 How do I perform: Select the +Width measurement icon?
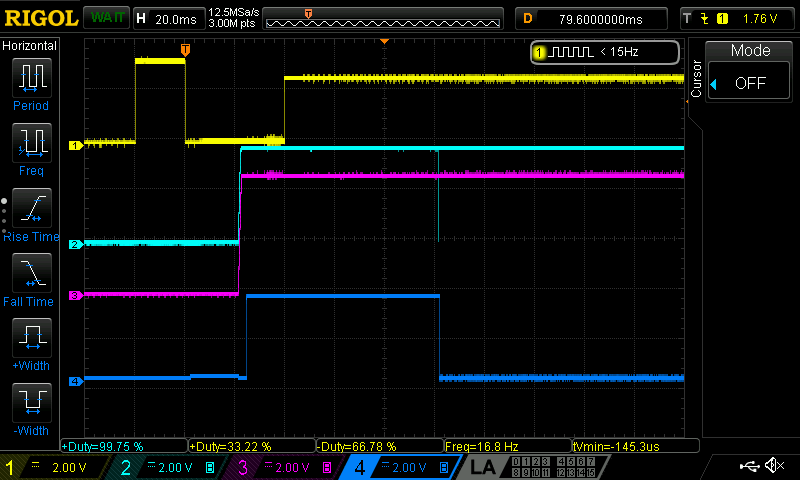(32, 338)
